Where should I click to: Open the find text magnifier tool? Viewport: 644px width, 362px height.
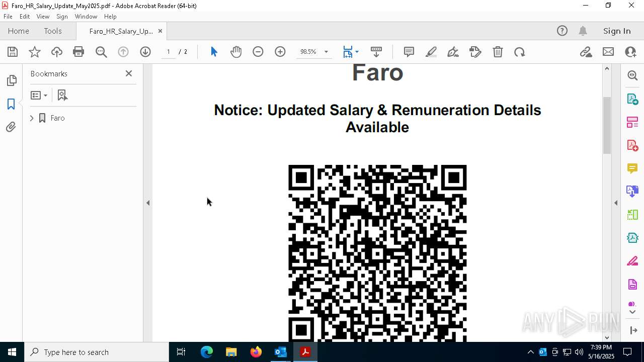(x=101, y=52)
